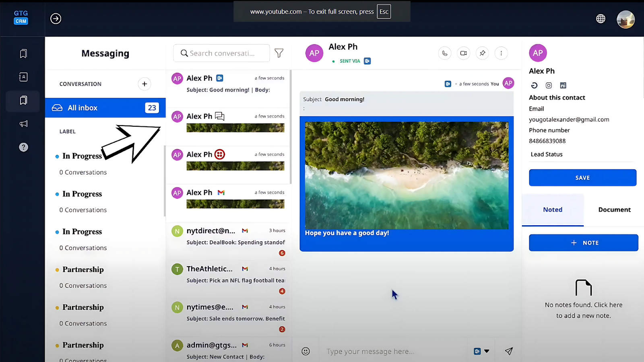Image resolution: width=644 pixels, height=362 pixels.
Task: Open the language globe icon
Action: [601, 19]
